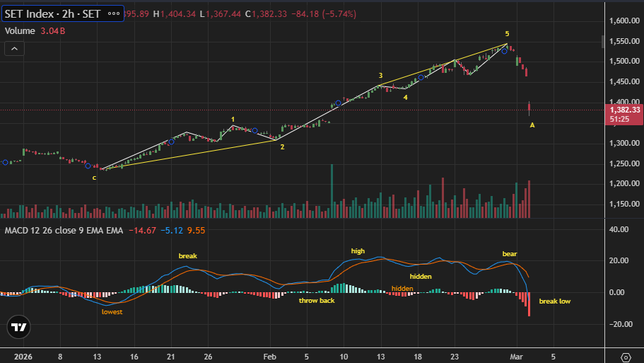Open chart settings gear icon
This screenshot has width=644, height=363.
pyautogui.click(x=626, y=357)
